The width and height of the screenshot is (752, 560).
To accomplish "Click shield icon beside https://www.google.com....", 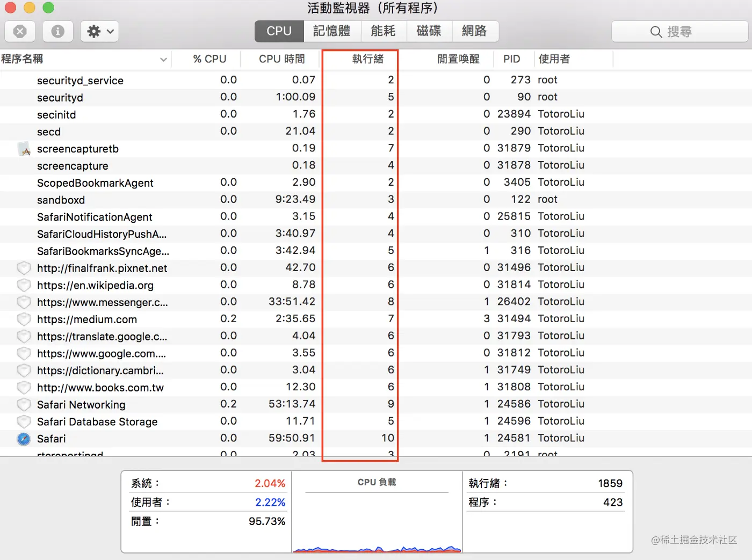I will pos(24,353).
